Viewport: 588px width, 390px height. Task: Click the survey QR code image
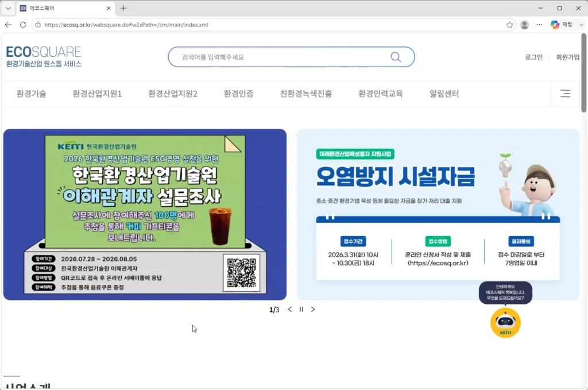(x=242, y=273)
